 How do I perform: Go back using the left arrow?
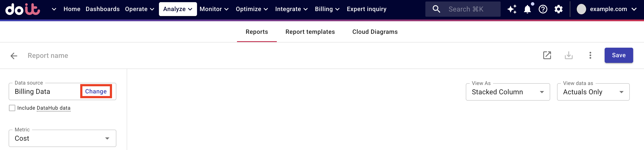pos(14,55)
